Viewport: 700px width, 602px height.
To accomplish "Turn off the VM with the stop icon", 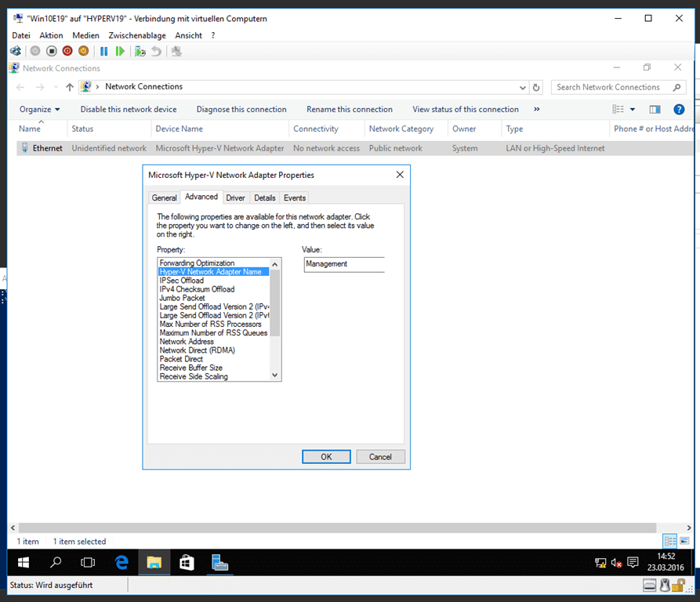I will click(x=51, y=51).
